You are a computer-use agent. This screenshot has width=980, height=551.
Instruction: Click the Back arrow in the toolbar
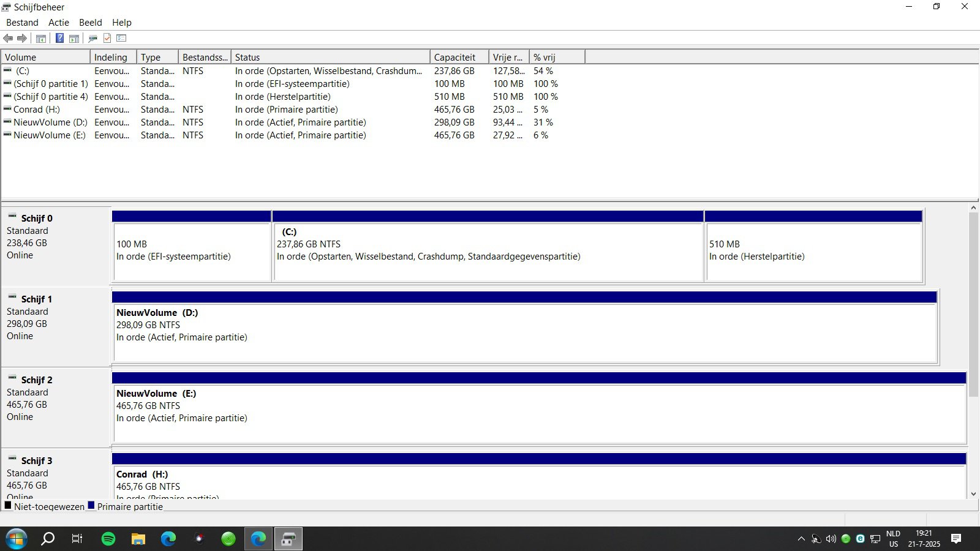[8, 39]
